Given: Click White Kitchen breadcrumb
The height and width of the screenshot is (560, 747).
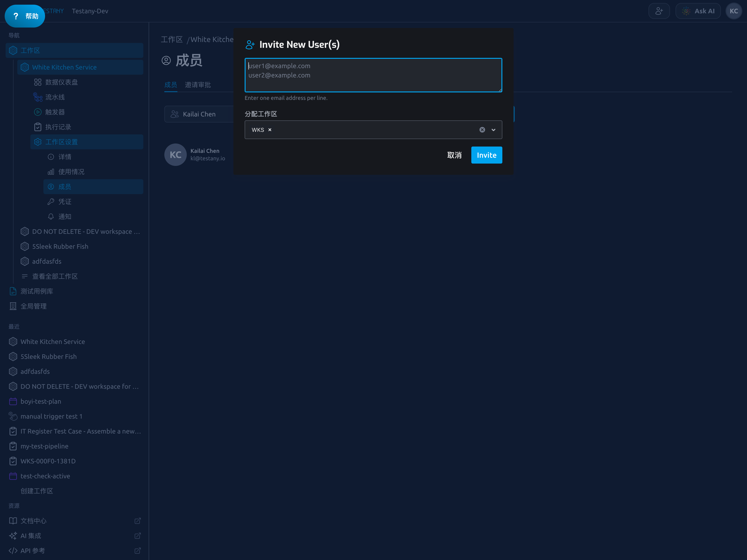Looking at the screenshot, I should (212, 39).
